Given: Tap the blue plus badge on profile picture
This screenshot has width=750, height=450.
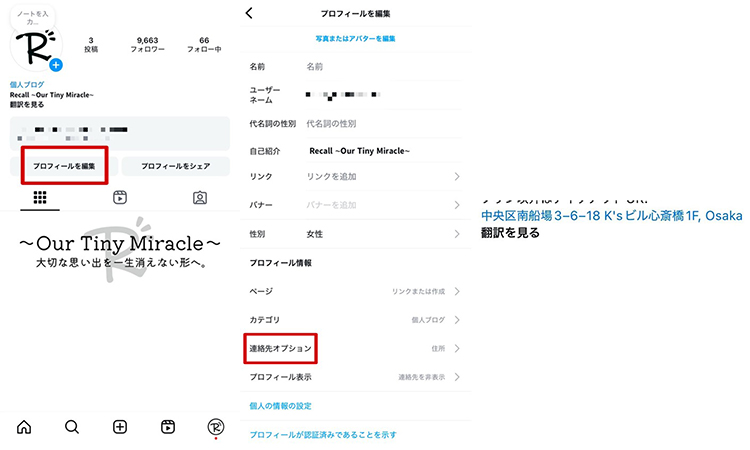Looking at the screenshot, I should click(56, 65).
